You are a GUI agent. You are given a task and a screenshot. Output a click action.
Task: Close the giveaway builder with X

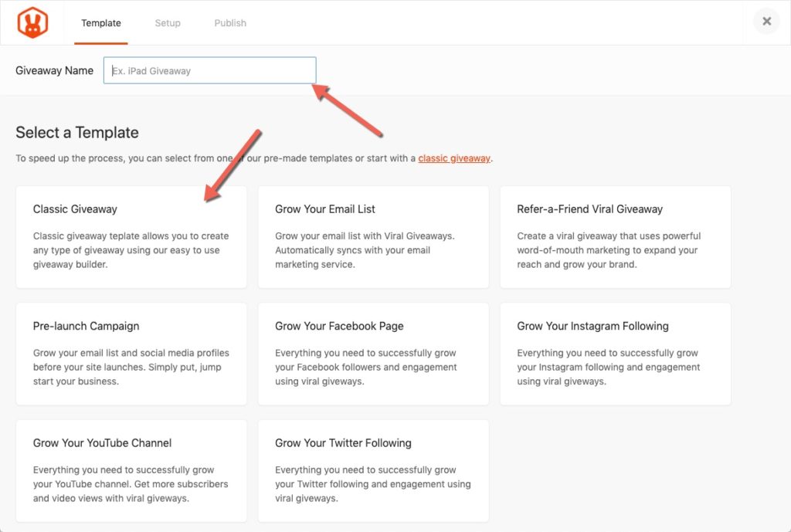click(x=766, y=21)
